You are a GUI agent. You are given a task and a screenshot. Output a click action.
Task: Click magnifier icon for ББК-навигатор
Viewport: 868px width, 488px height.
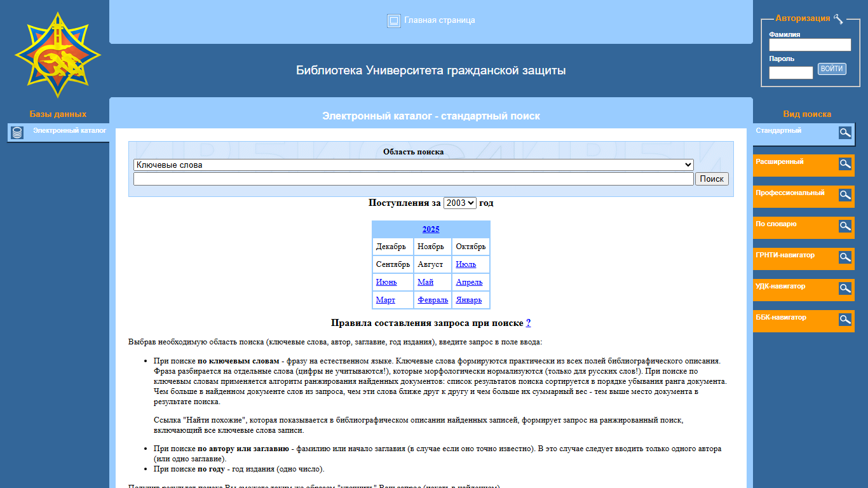(845, 320)
